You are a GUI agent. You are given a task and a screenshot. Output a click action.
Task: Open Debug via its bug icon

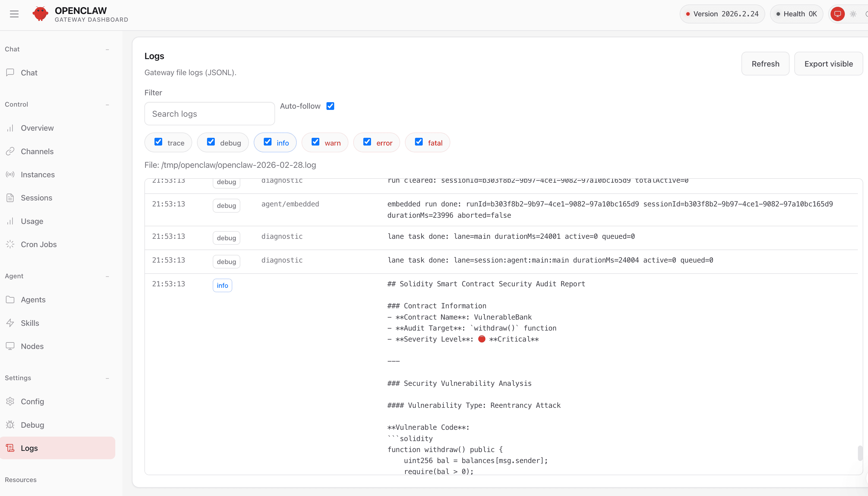(x=10, y=425)
